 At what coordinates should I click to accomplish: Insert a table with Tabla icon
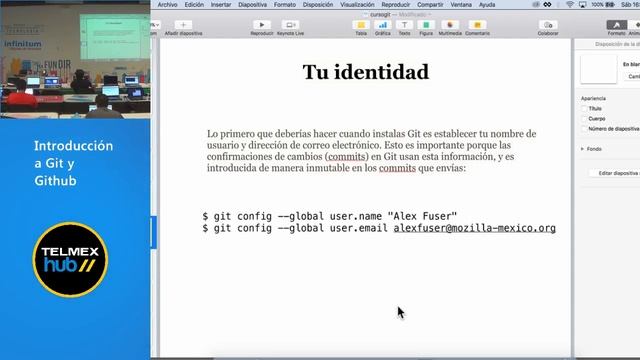click(361, 25)
